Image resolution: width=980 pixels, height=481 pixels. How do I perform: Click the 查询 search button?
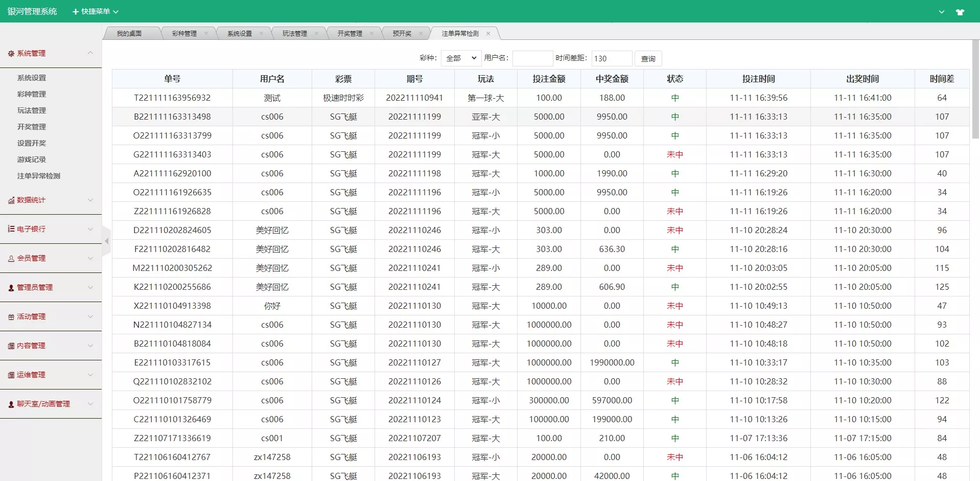(x=647, y=58)
